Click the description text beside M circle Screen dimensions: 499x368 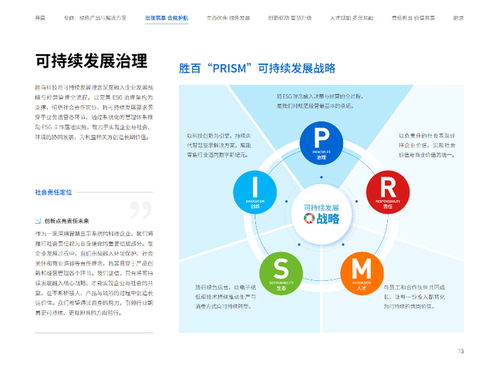point(414,297)
